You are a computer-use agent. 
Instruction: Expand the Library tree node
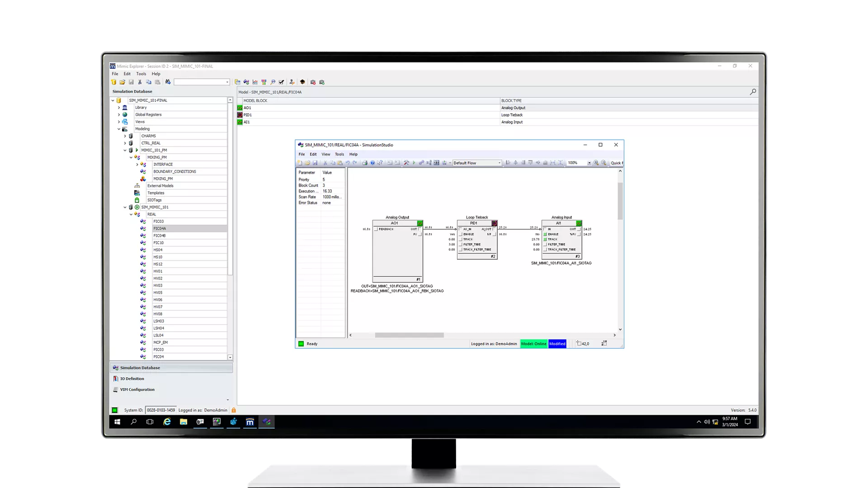119,107
